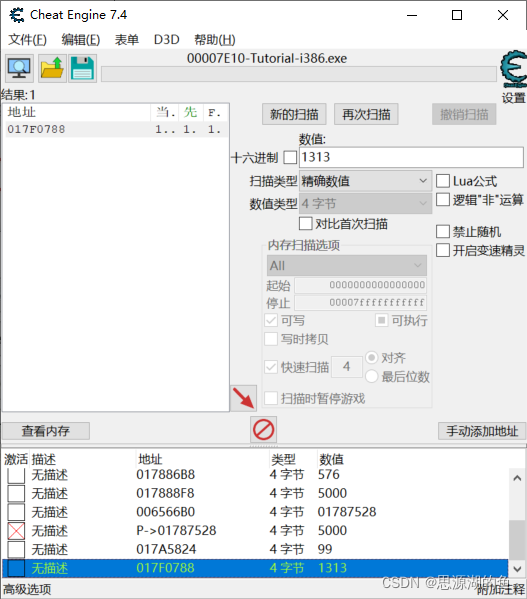Check the 扫描时暂停游戏 checkbox
The width and height of the screenshot is (527, 599).
(271, 398)
